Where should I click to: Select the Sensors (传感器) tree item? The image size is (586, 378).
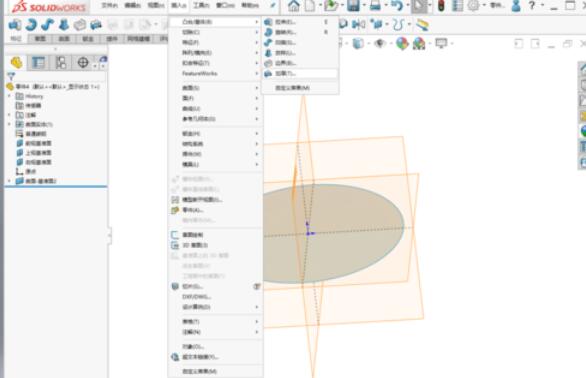pyautogui.click(x=28, y=105)
